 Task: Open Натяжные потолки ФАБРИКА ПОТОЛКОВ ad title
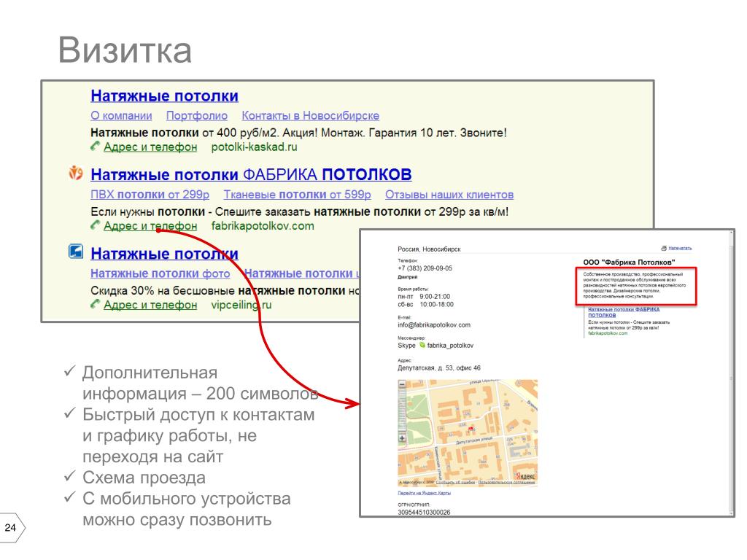(251, 175)
